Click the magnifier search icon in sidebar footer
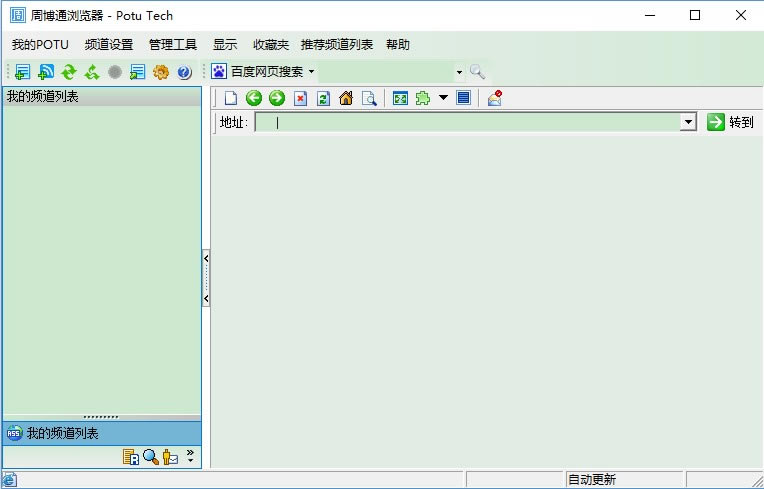The height and width of the screenshot is (489, 764). tap(151, 457)
